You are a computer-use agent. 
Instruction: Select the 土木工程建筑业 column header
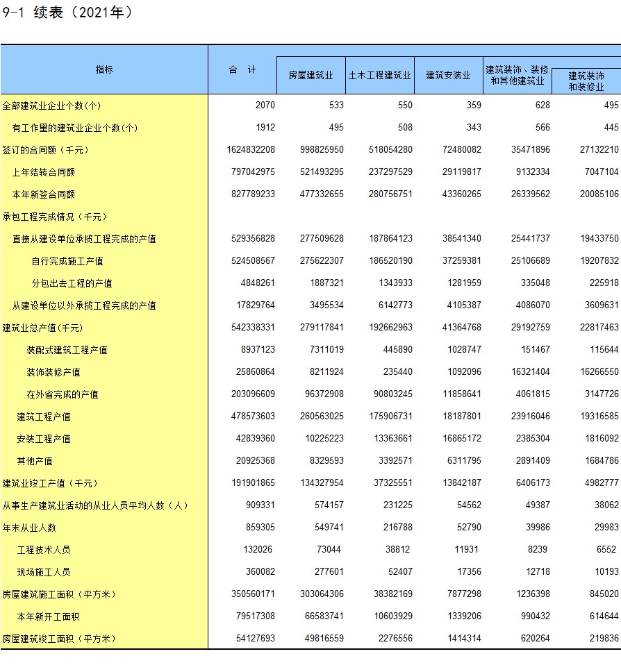pyautogui.click(x=379, y=76)
